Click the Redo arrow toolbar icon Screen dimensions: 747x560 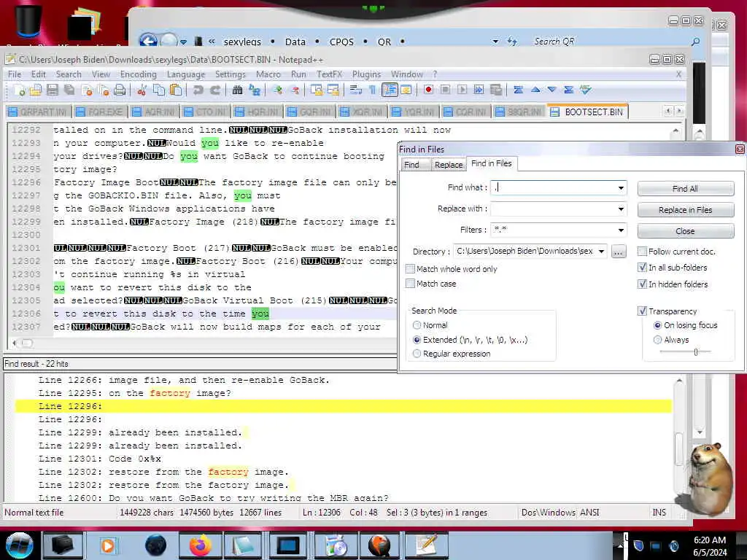(215, 90)
